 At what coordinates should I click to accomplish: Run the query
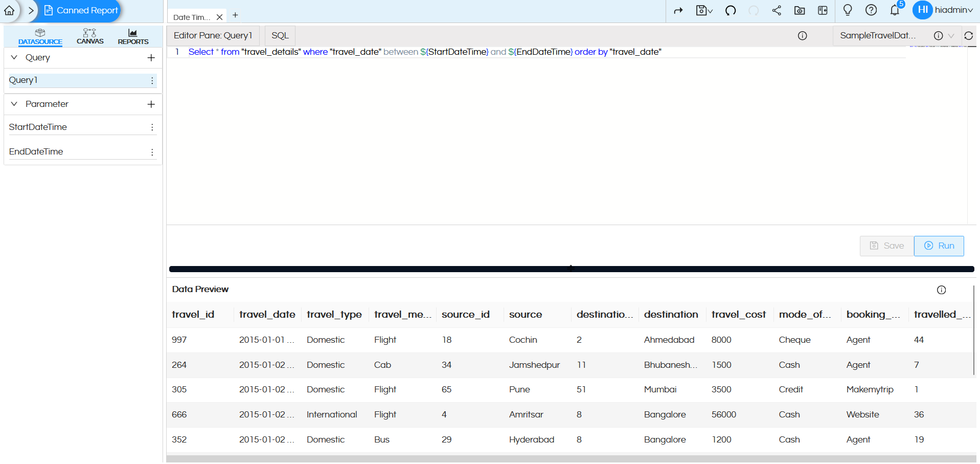click(939, 246)
